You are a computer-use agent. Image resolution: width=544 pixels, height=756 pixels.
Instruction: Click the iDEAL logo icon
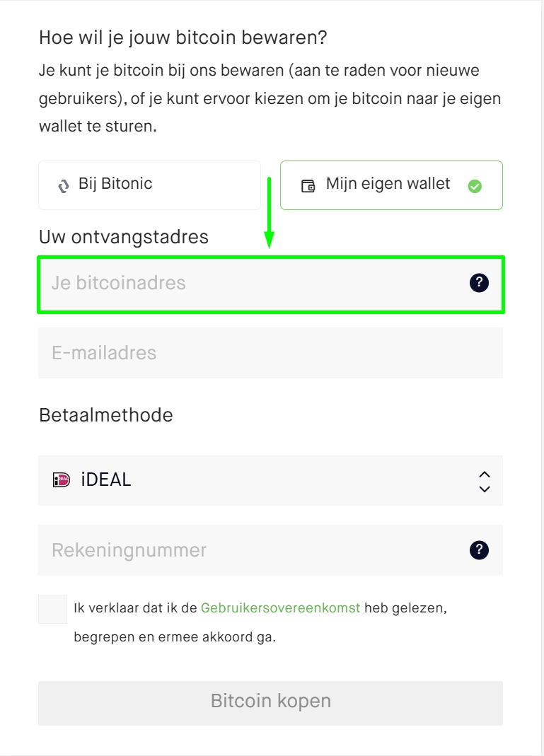tap(62, 480)
